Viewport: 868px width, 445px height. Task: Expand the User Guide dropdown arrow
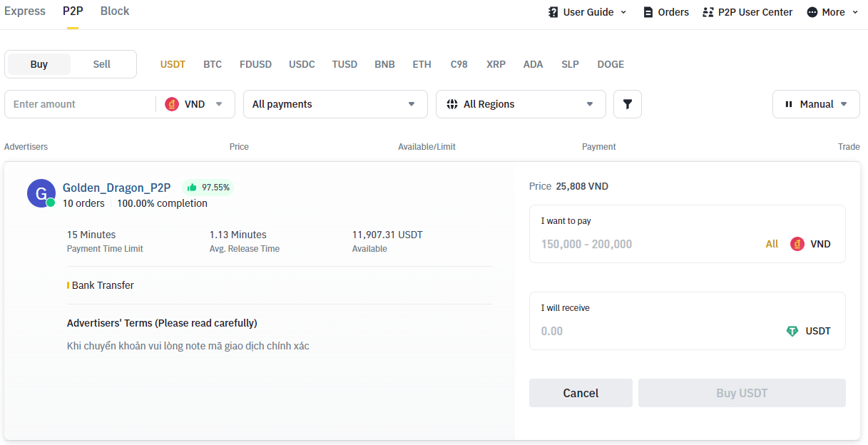(623, 12)
